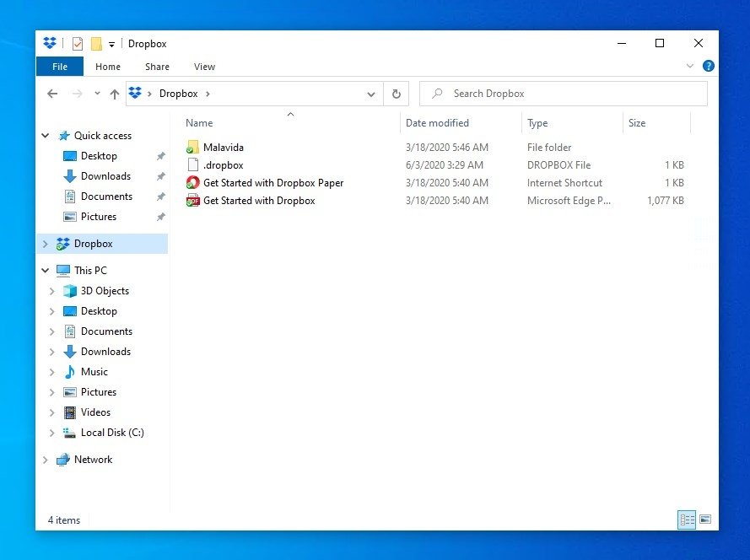Select the Malavida folder icon
Viewport: 750px width, 560px height.
click(x=192, y=148)
